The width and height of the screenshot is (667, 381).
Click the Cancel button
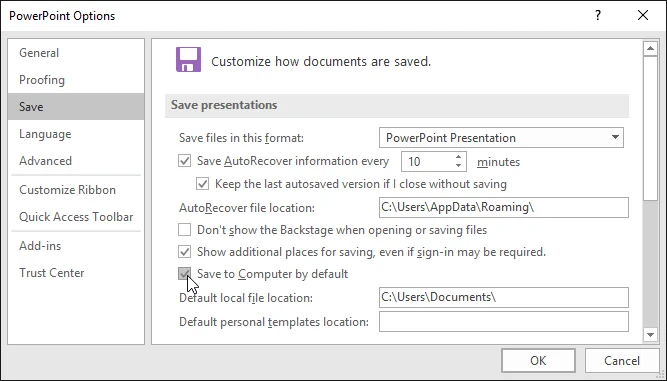[621, 361]
